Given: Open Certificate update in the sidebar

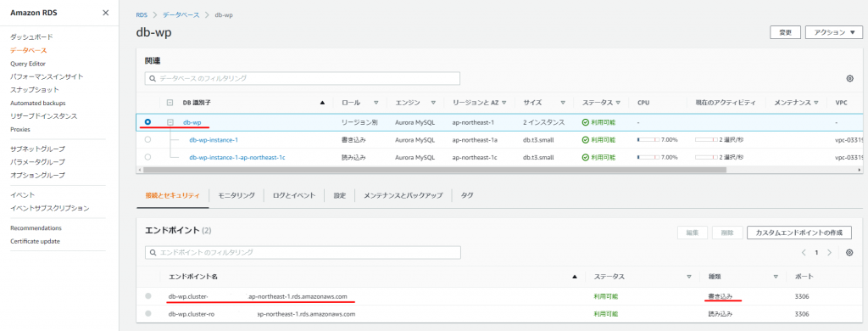Looking at the screenshot, I should click(x=35, y=241).
